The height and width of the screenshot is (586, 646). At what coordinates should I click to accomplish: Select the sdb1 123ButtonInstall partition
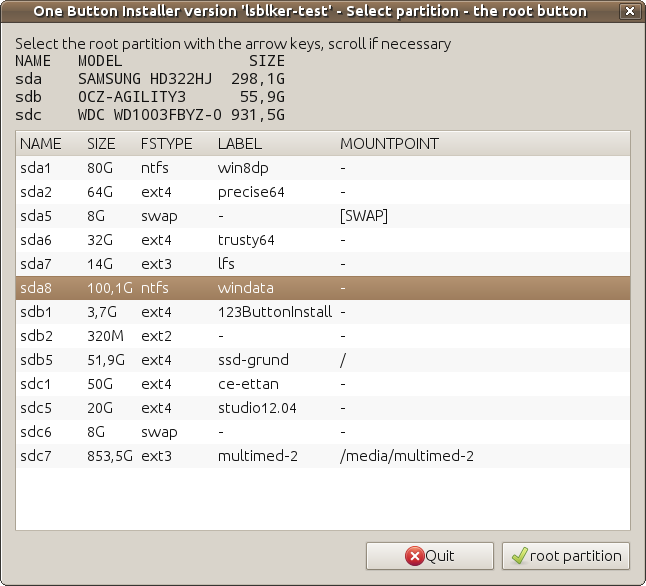pos(322,312)
